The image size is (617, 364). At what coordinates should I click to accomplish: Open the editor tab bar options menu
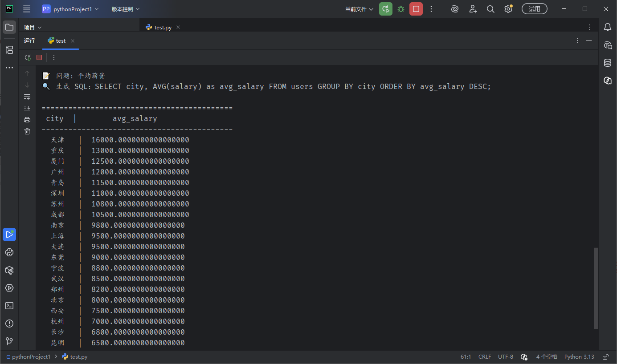pos(590,27)
